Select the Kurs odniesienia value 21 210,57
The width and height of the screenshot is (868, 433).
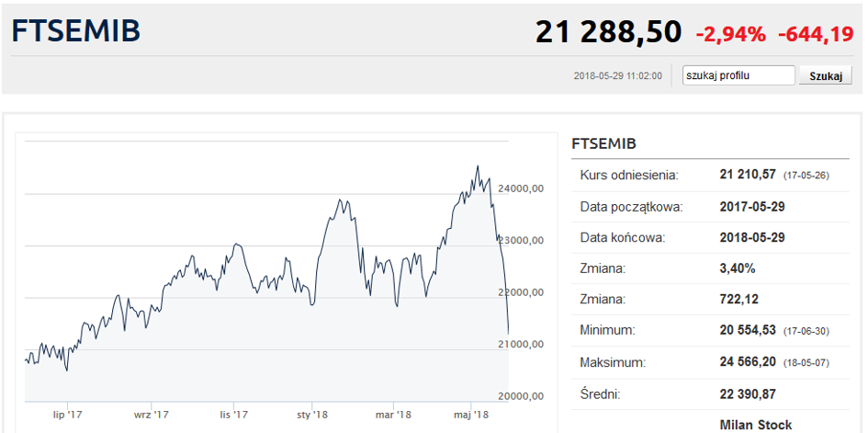coord(749,175)
